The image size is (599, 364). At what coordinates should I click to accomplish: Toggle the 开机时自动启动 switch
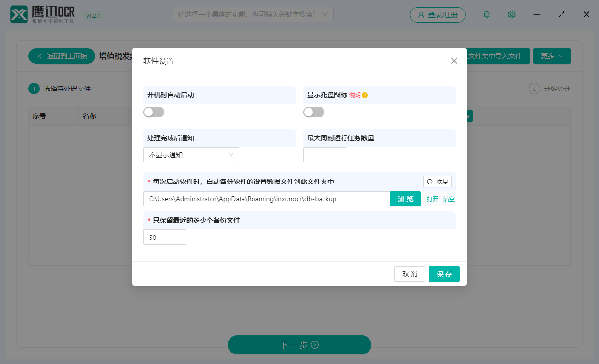click(x=154, y=112)
